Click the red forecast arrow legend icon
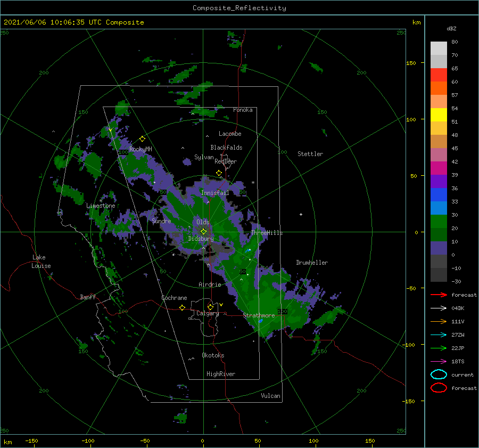 (x=439, y=295)
